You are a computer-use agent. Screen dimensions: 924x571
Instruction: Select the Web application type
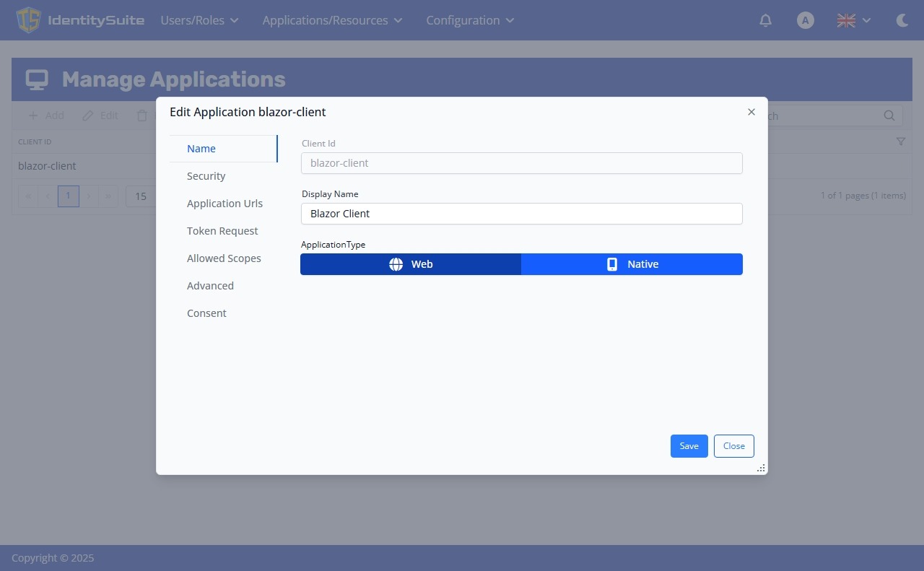pos(411,264)
